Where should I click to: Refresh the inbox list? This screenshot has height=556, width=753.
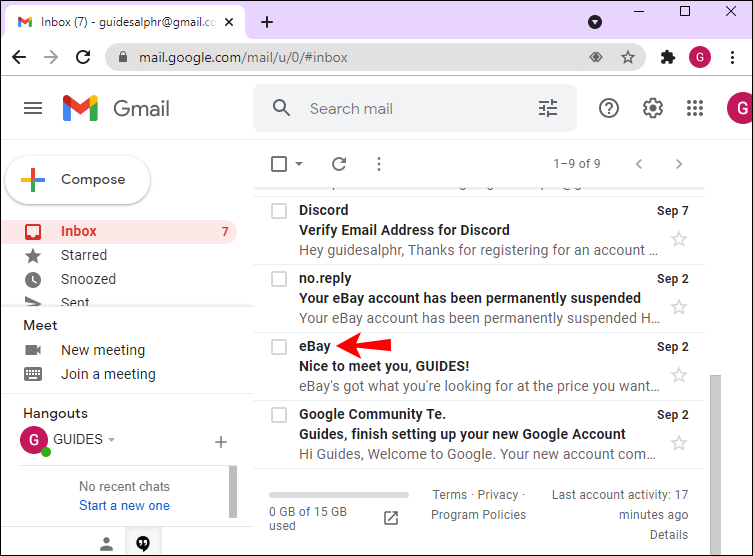pyautogui.click(x=339, y=164)
